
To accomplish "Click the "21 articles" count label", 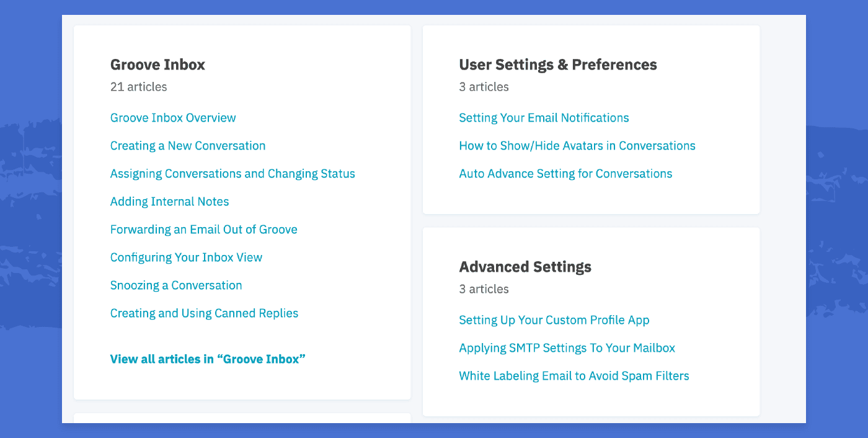I will [138, 87].
